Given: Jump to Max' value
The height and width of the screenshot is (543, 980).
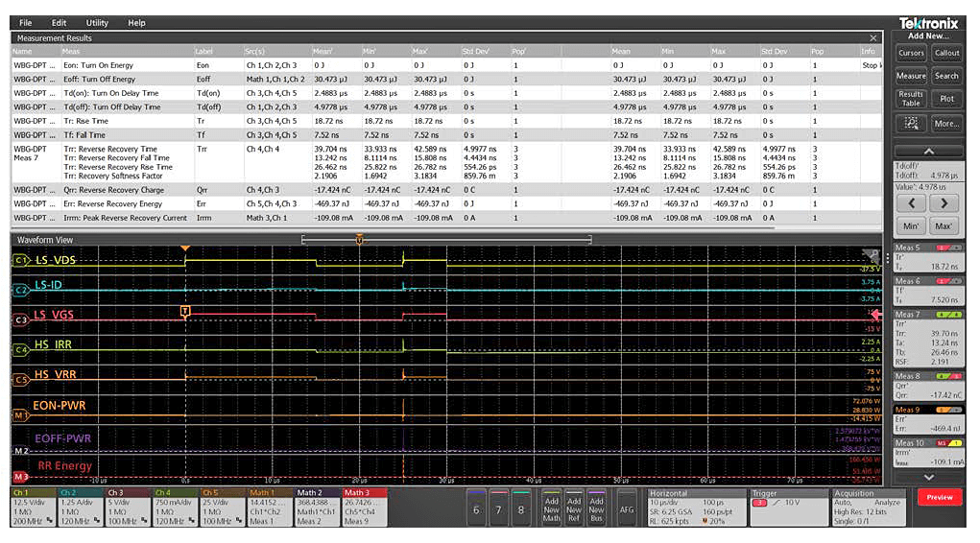Looking at the screenshot, I should coord(944,226).
